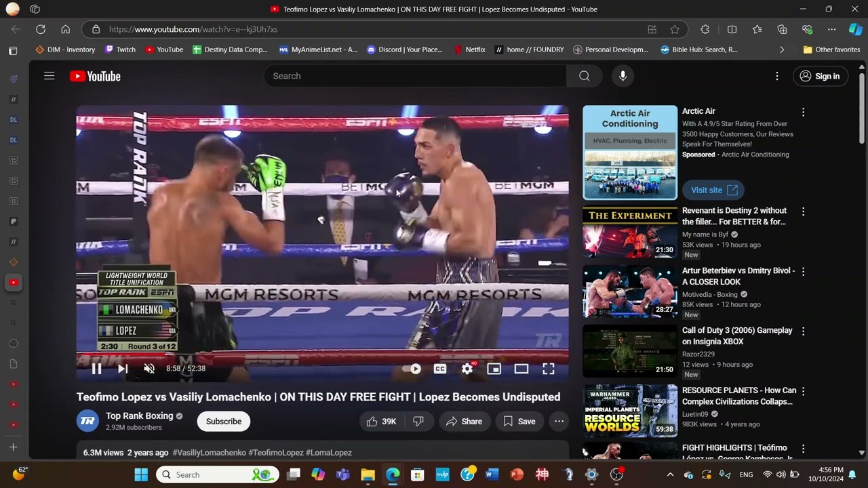The image size is (868, 488).
Task: Go to YouTube home via logo
Action: [x=95, y=77]
